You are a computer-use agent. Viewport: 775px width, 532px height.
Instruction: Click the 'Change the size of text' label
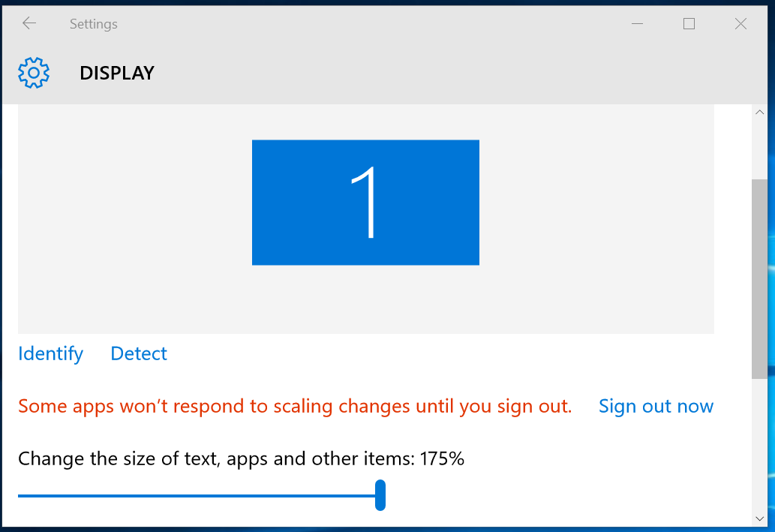click(x=241, y=458)
